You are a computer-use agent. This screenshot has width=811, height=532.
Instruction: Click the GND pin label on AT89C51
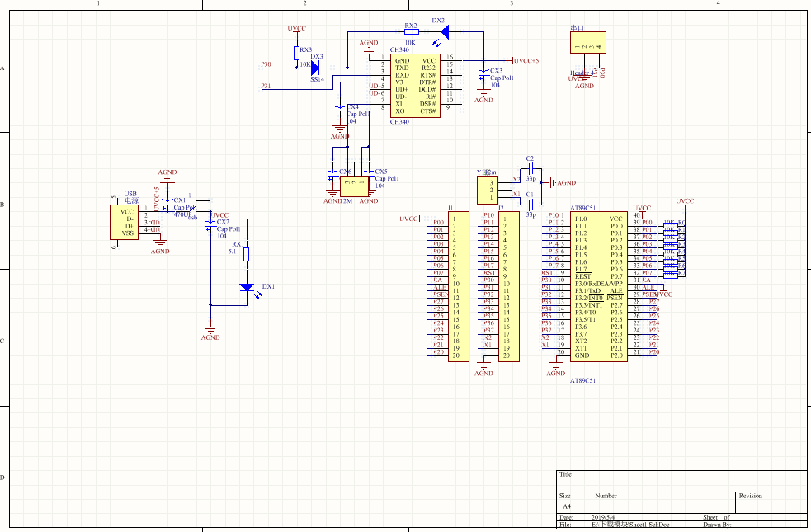(x=582, y=355)
